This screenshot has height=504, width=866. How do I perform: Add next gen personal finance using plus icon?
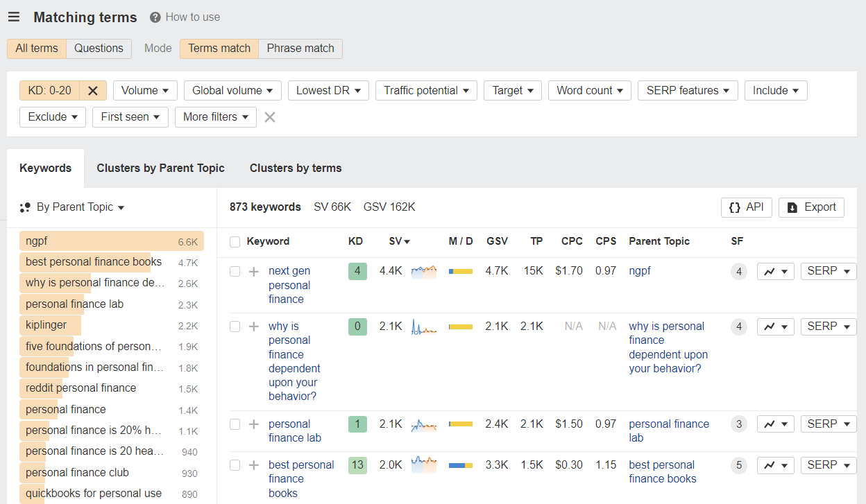pos(253,270)
